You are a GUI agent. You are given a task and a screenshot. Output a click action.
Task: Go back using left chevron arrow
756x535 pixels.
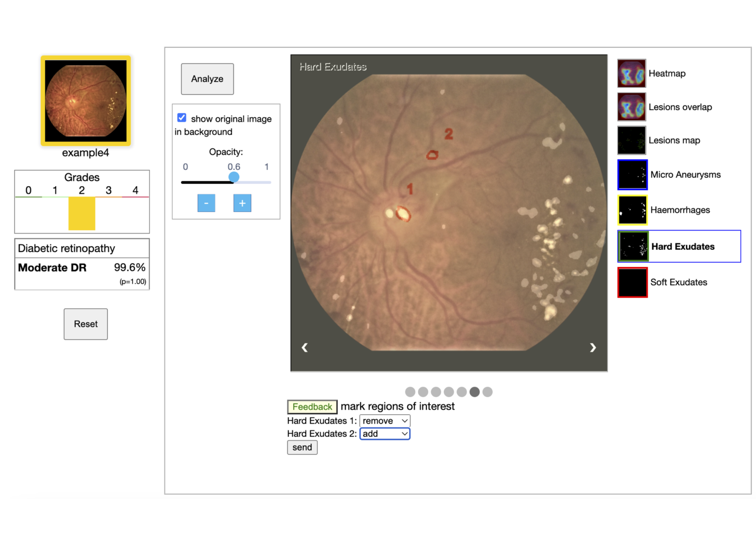pos(304,347)
